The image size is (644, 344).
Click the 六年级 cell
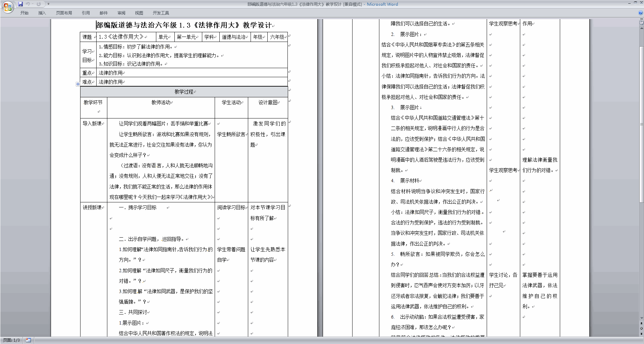[277, 37]
